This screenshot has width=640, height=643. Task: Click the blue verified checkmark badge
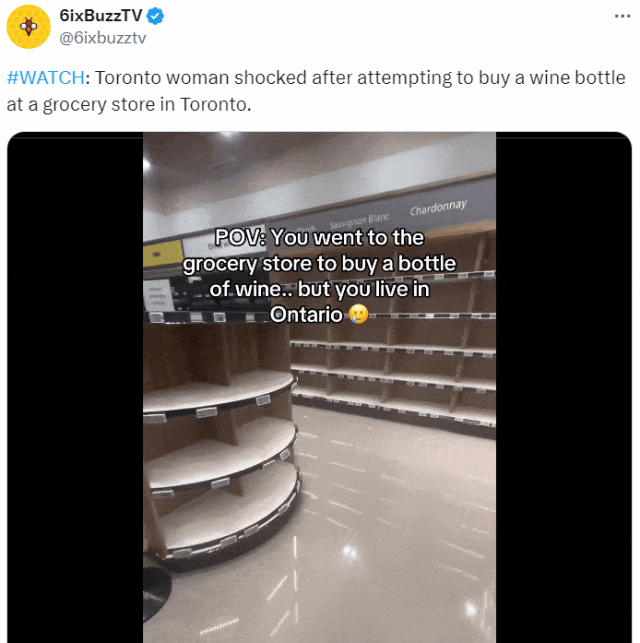pyautogui.click(x=155, y=16)
